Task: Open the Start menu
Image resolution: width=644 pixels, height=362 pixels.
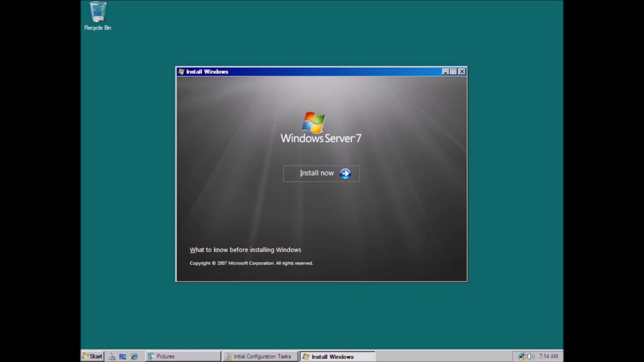Action: click(93, 356)
